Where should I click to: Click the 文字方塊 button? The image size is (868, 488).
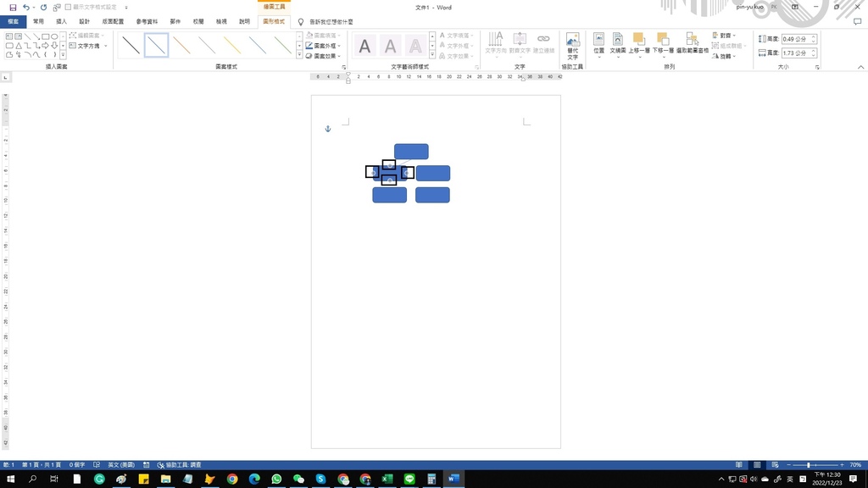pos(85,46)
